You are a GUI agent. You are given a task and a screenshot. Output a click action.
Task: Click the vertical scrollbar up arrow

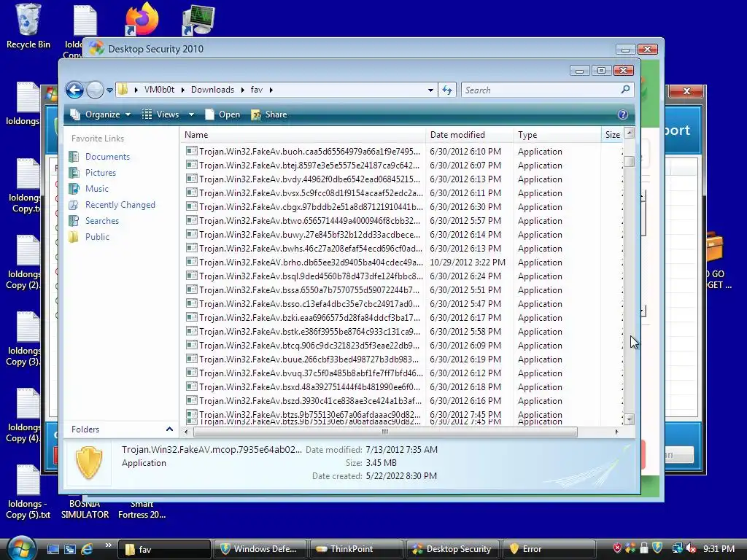[630, 133]
